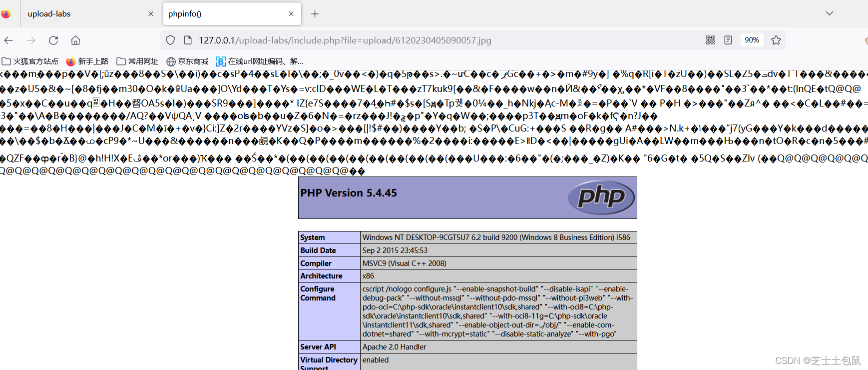This screenshot has width=868, height=370.
Task: Click the browser back arrow
Action: click(x=8, y=40)
